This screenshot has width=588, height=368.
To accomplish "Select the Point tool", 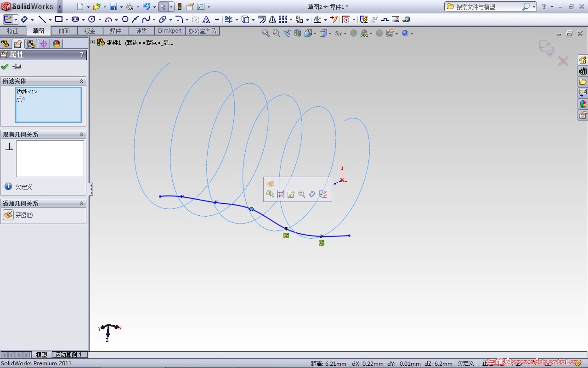I will [217, 19].
